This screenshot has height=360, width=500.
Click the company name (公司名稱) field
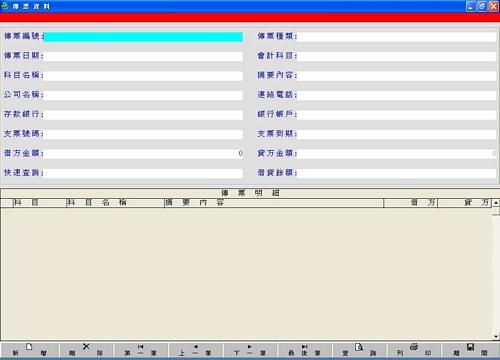tap(143, 95)
